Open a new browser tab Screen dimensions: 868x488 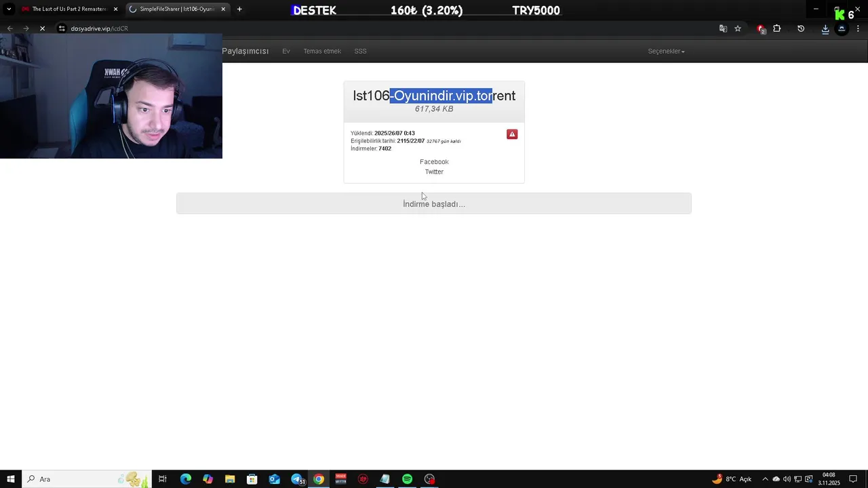tap(239, 9)
